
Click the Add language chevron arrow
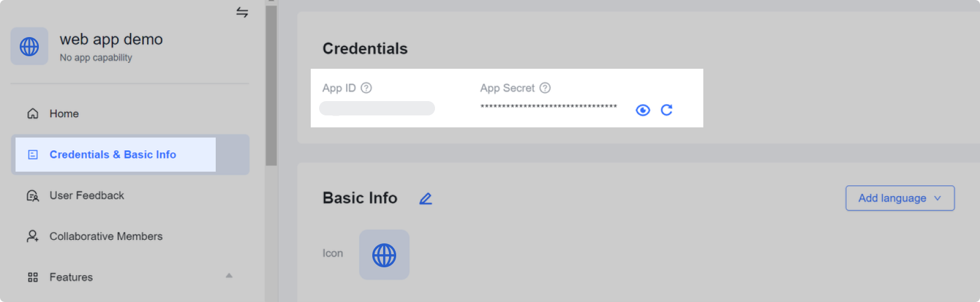[x=938, y=198]
